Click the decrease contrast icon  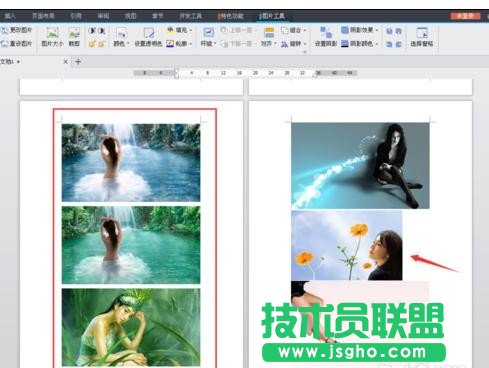click(x=101, y=31)
